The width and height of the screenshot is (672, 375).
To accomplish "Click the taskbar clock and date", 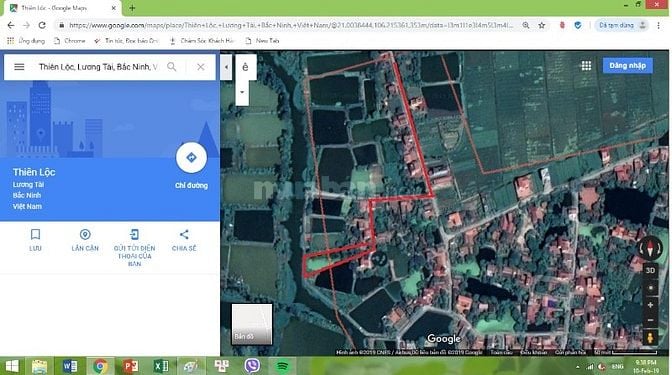I will pyautogui.click(x=645, y=366).
